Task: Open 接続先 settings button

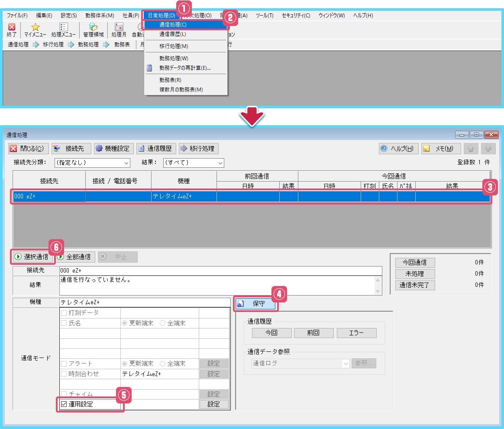Action: pos(71,149)
